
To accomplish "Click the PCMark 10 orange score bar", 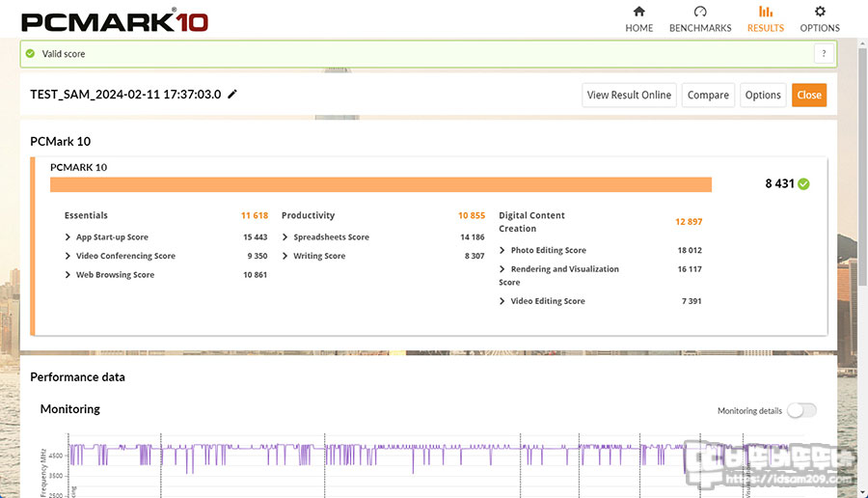I will pyautogui.click(x=381, y=184).
